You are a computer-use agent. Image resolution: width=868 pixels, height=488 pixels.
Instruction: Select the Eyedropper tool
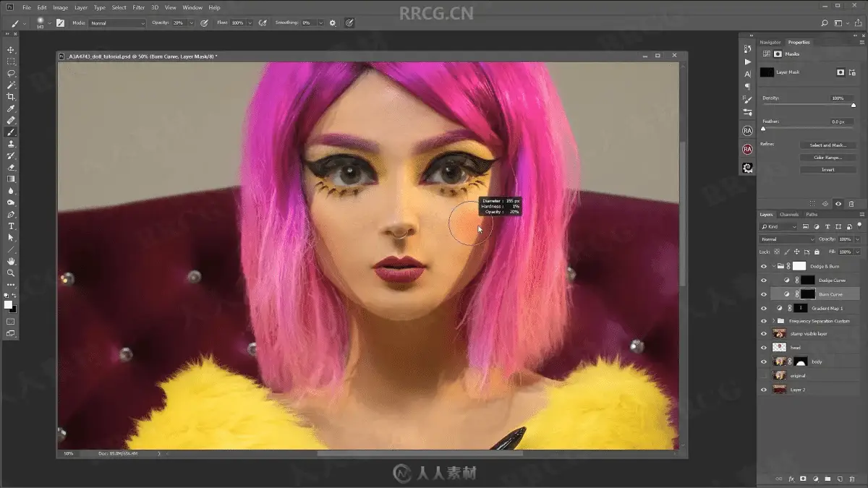coord(11,108)
